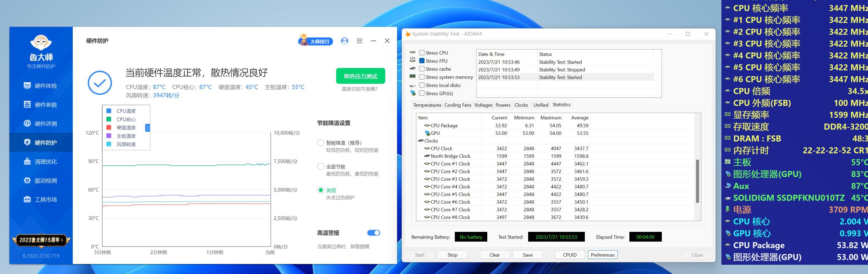The height and width of the screenshot is (274, 868).
Task: Toggle the 主板温度 purple legend swatch
Action: click(x=109, y=136)
